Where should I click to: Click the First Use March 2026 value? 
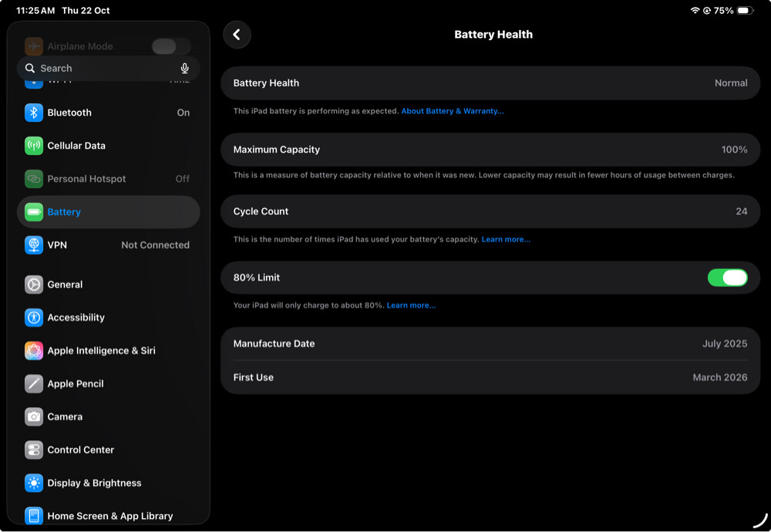(720, 378)
